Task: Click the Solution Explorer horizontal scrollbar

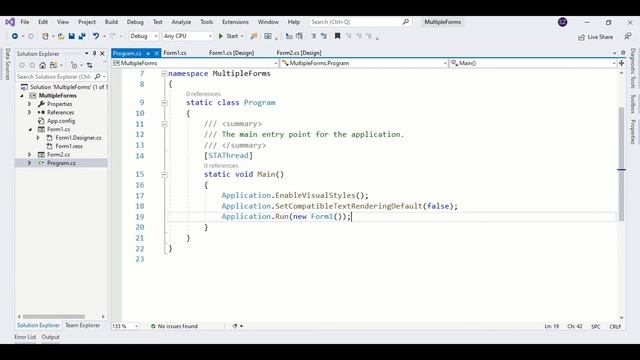Action: (54, 316)
